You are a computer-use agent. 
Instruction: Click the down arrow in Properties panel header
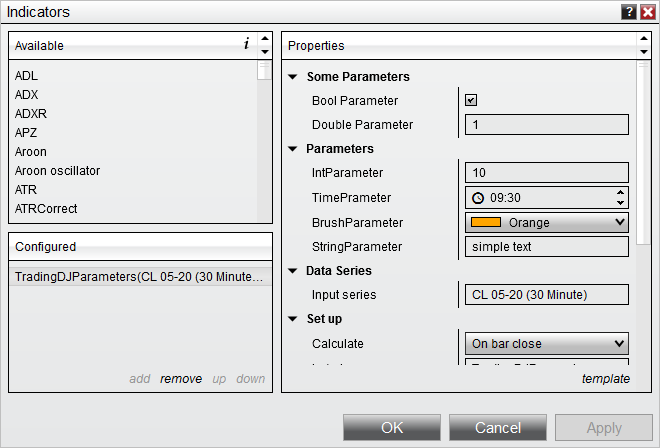[644, 52]
